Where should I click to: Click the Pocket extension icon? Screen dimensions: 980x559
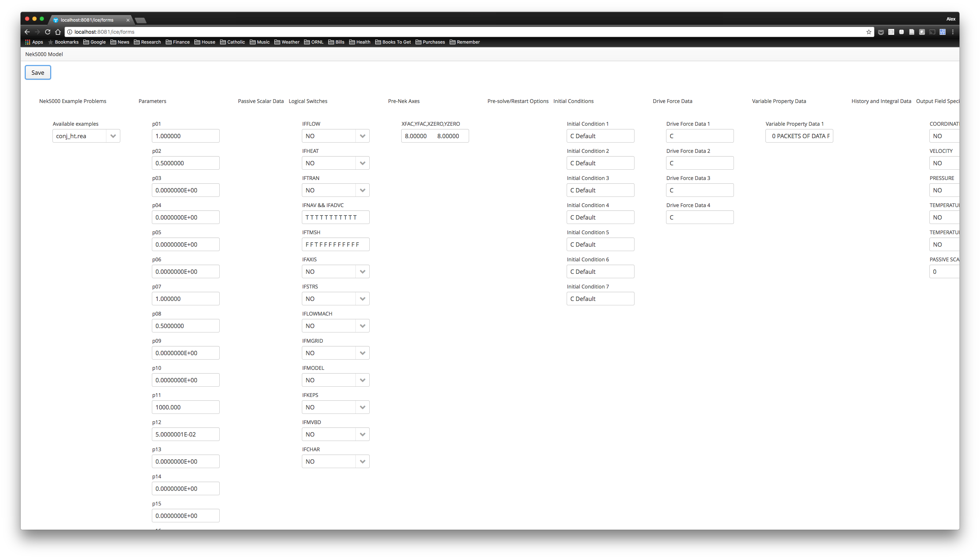[x=881, y=32]
